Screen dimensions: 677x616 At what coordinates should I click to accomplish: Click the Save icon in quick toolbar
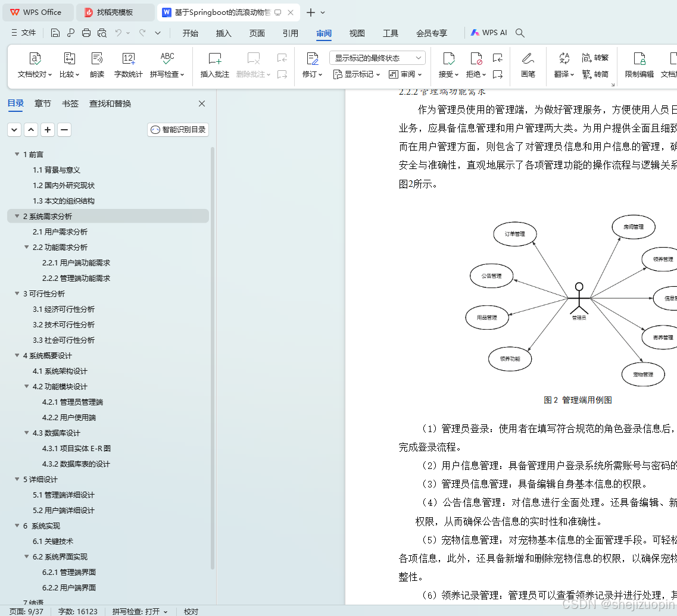(x=55, y=33)
